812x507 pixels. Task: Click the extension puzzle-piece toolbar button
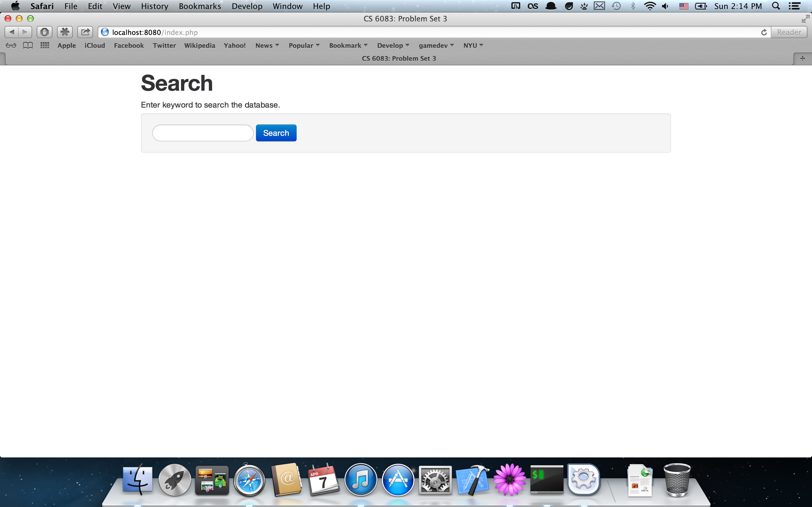coord(65,32)
